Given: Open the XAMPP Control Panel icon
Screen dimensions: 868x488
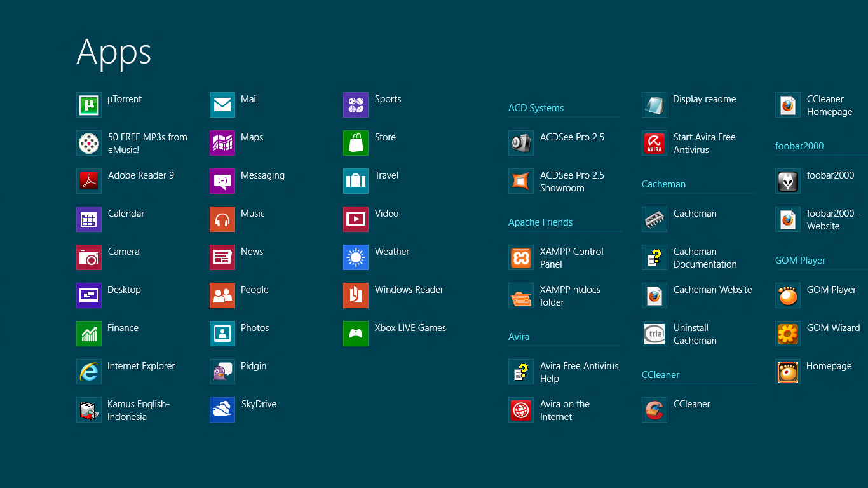Looking at the screenshot, I should [521, 257].
